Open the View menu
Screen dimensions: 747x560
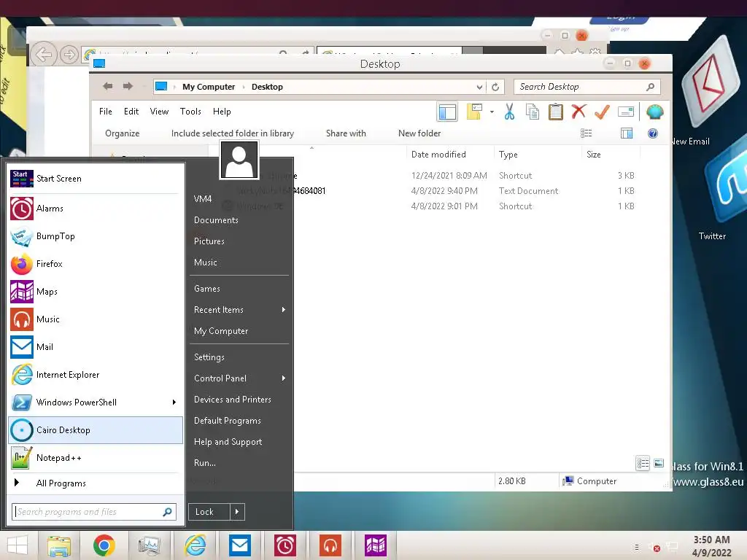click(x=159, y=112)
